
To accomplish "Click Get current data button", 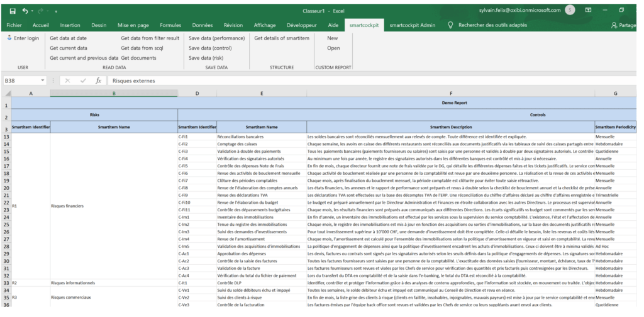I will click(68, 48).
